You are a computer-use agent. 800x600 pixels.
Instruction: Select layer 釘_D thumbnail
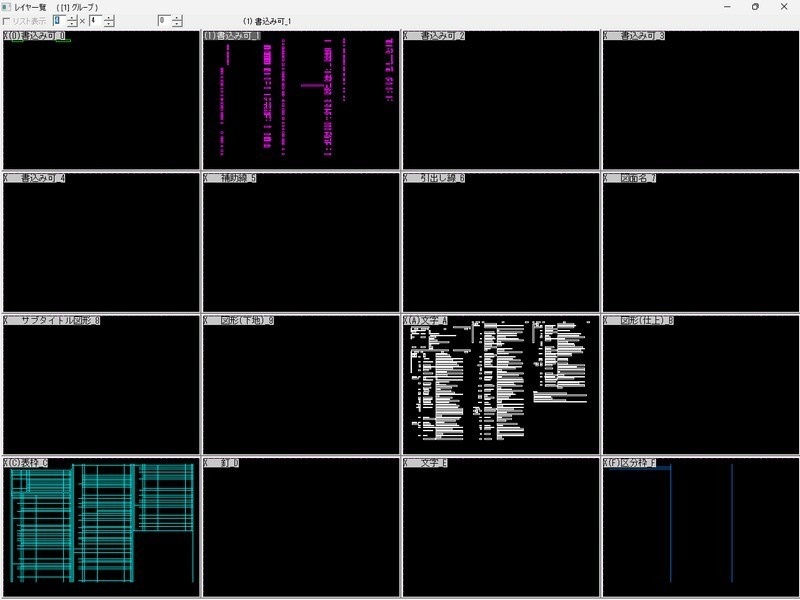tap(301, 527)
